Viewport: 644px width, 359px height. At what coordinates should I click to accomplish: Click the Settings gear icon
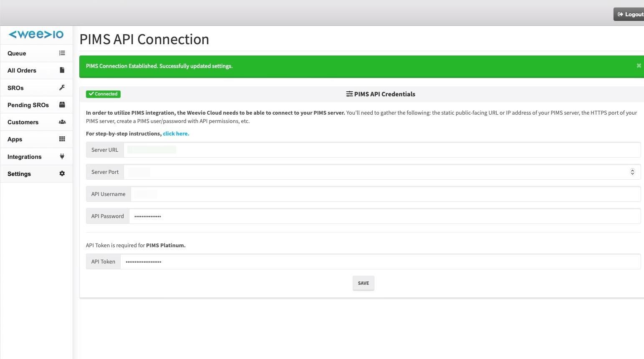coord(62,173)
